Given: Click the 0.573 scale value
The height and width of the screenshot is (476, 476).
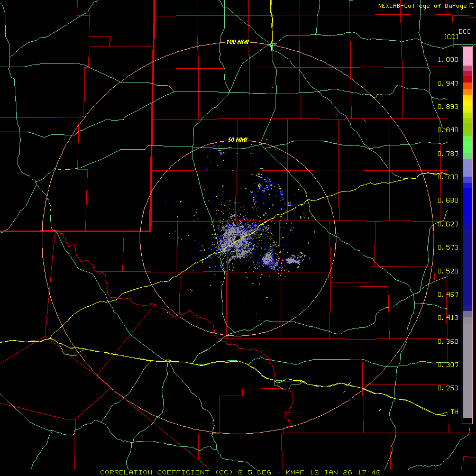Looking at the screenshot, I should (x=448, y=248).
